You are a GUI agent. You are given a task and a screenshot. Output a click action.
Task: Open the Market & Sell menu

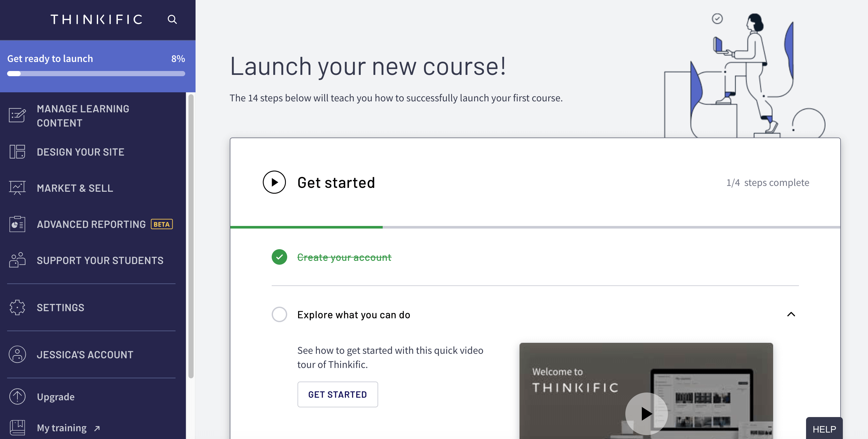click(75, 188)
